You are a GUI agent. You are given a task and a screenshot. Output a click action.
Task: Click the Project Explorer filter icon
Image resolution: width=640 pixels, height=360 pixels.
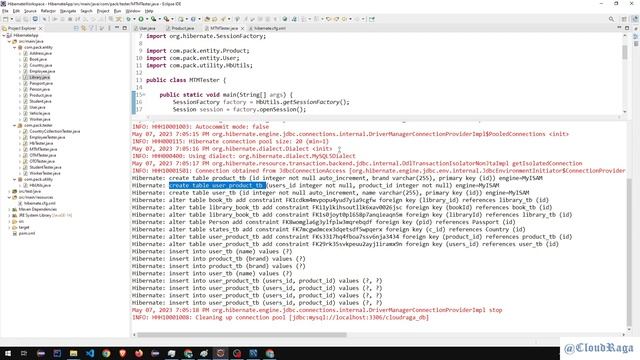[x=91, y=28]
